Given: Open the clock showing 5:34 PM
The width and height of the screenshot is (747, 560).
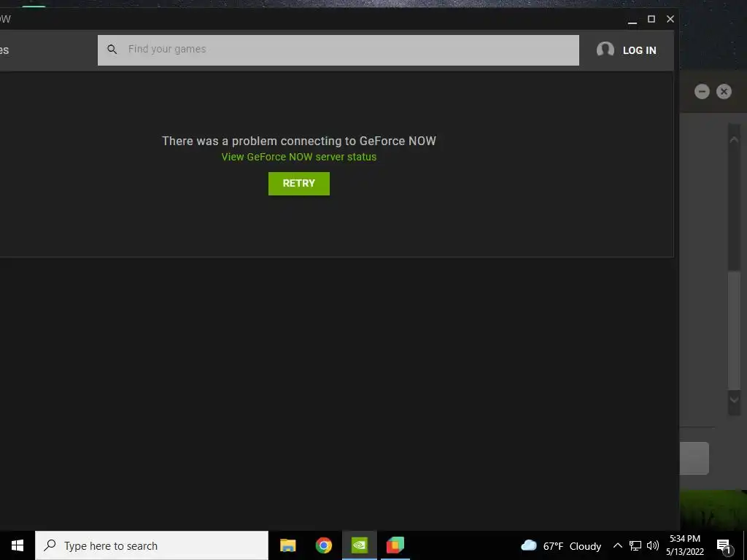Looking at the screenshot, I should [x=684, y=545].
